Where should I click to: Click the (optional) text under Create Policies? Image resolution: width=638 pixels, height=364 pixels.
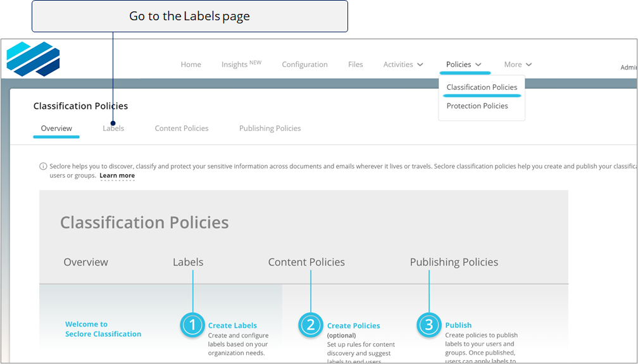point(341,336)
